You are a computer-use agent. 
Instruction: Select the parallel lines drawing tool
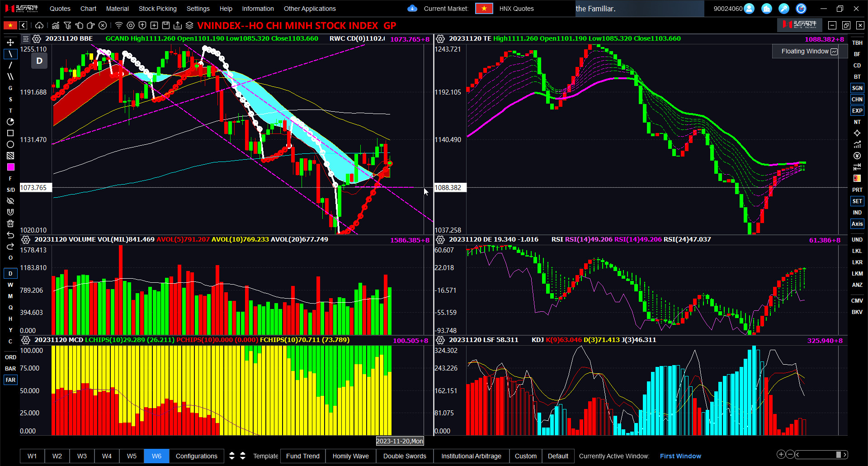coord(10,76)
